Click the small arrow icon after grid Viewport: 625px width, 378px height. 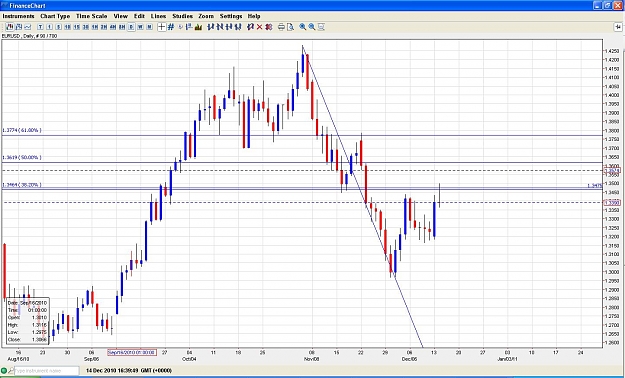(x=180, y=27)
